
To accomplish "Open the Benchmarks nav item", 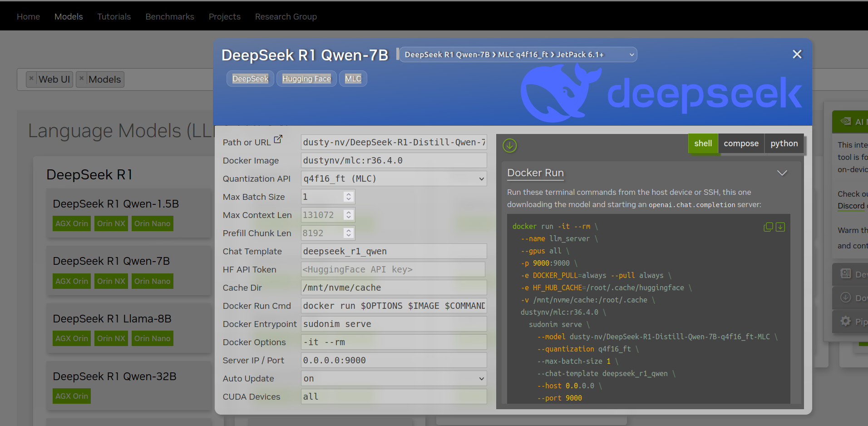I will [170, 17].
